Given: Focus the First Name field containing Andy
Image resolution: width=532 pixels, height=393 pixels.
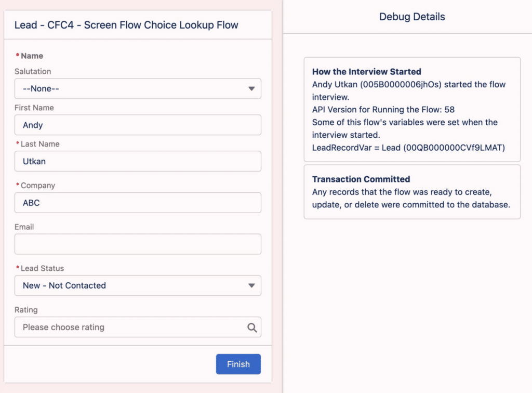Looking at the screenshot, I should point(138,125).
